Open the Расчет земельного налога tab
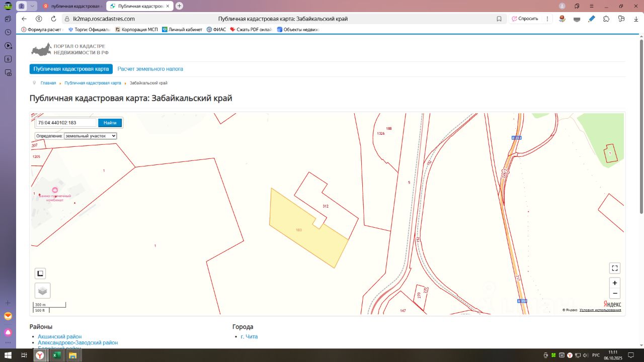This screenshot has height=362, width=644. 150,69
